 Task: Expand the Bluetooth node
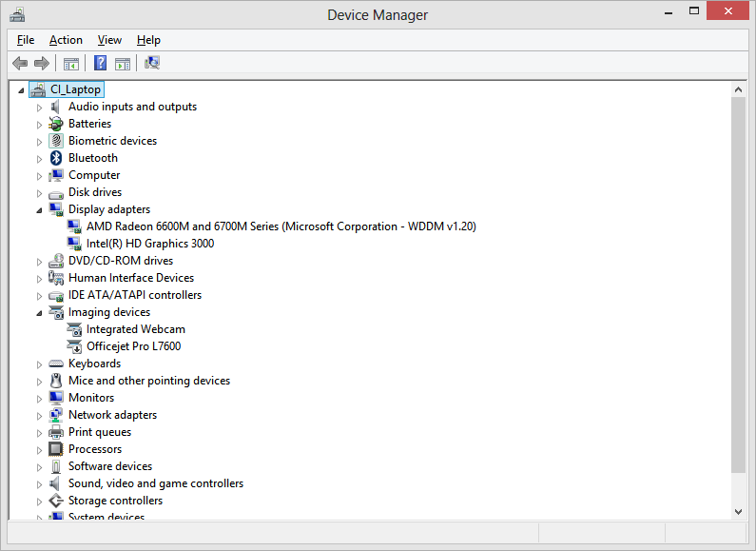point(40,159)
